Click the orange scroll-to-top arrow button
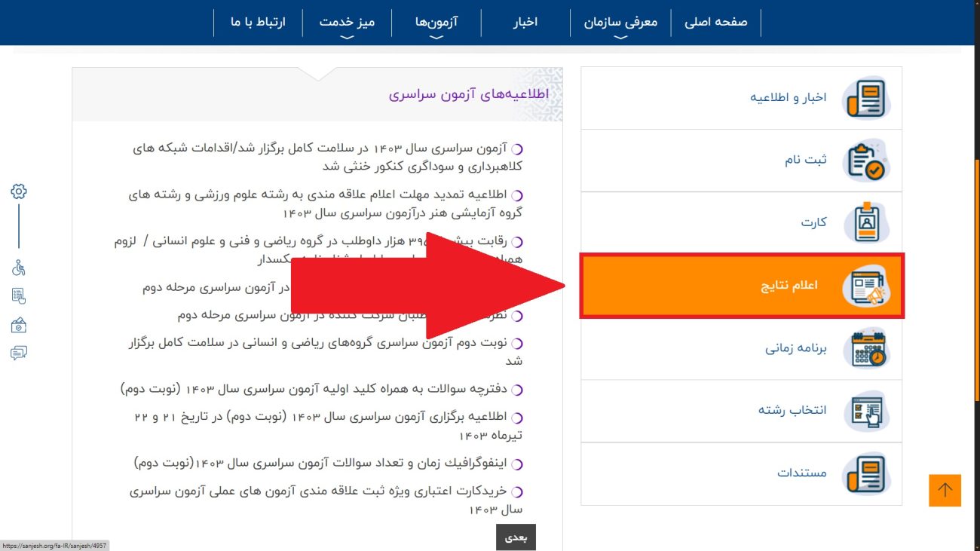 945,490
